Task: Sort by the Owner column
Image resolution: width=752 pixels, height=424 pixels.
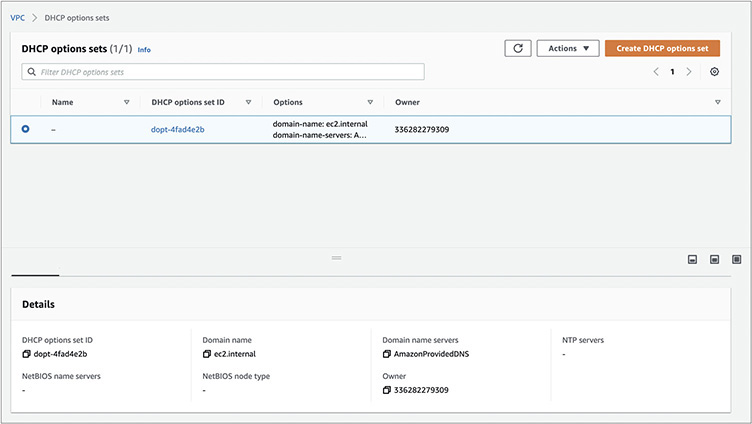Action: (x=717, y=102)
